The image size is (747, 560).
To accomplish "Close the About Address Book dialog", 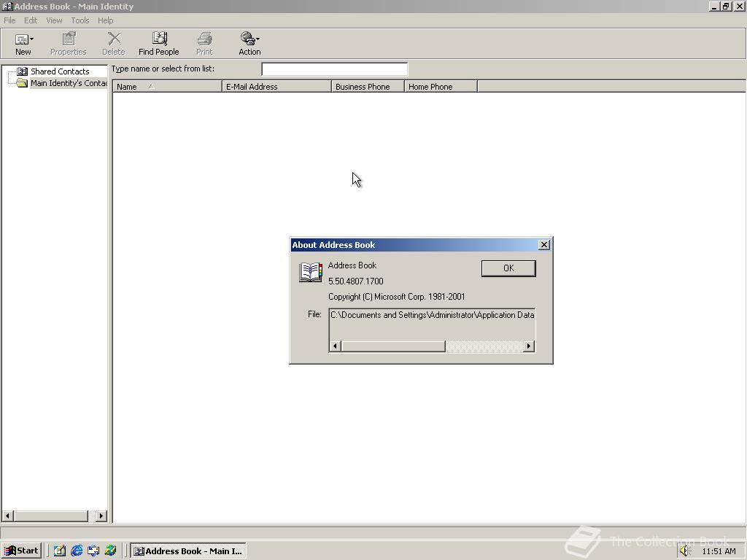I will point(544,245).
